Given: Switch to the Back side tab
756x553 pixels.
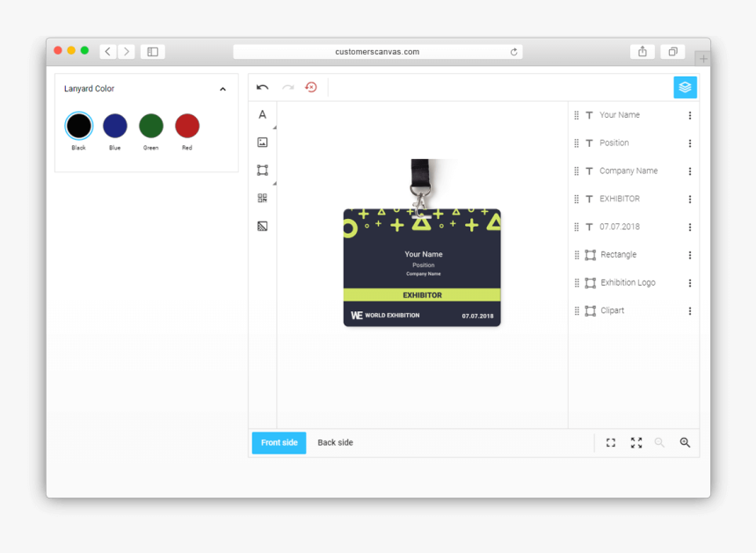Looking at the screenshot, I should coord(335,442).
